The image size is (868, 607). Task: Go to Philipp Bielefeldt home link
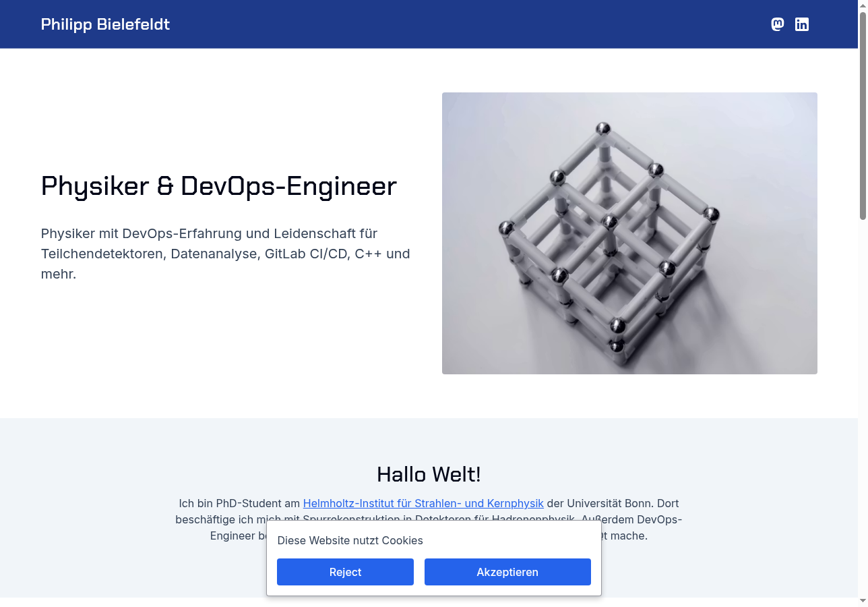(105, 24)
